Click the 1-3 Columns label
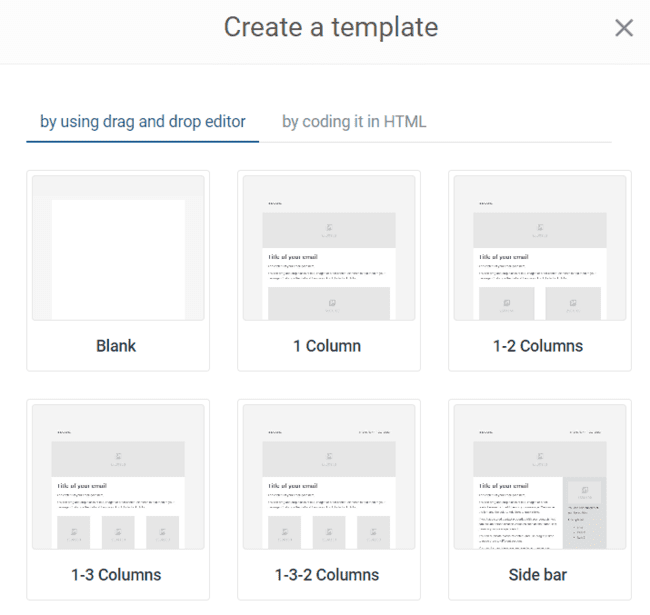The height and width of the screenshot is (615, 650). click(116, 575)
